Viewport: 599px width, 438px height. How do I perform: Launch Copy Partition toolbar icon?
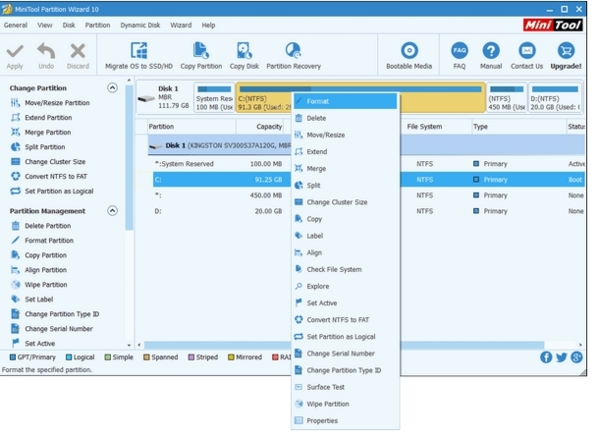pyautogui.click(x=201, y=56)
